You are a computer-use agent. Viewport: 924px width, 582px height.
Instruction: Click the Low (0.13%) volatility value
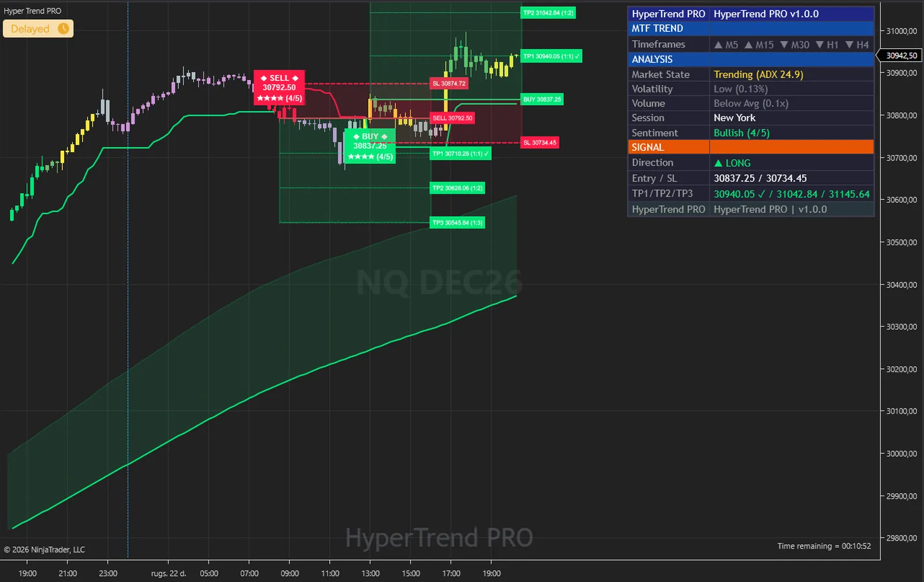740,89
